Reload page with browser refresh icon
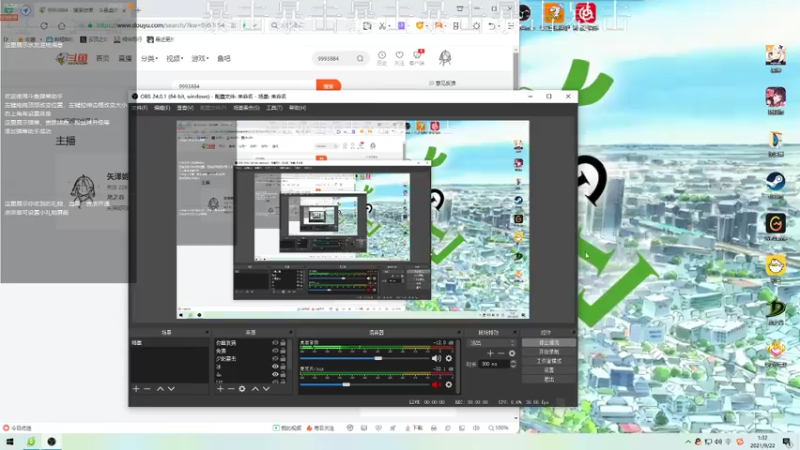The height and width of the screenshot is (450, 800). [44, 26]
